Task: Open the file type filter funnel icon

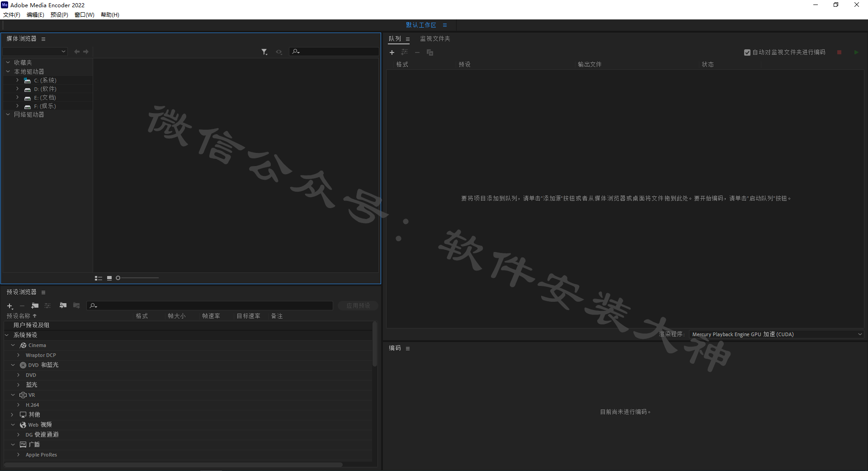Action: (x=264, y=52)
